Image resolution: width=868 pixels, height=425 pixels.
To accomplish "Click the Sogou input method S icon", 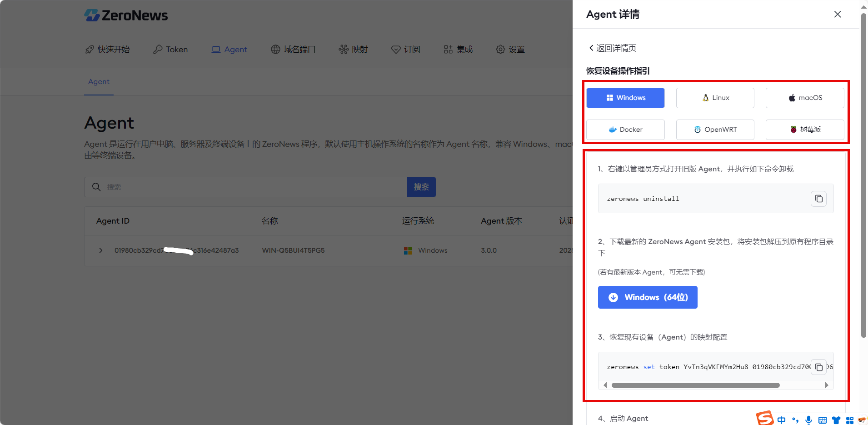I will coord(765,418).
